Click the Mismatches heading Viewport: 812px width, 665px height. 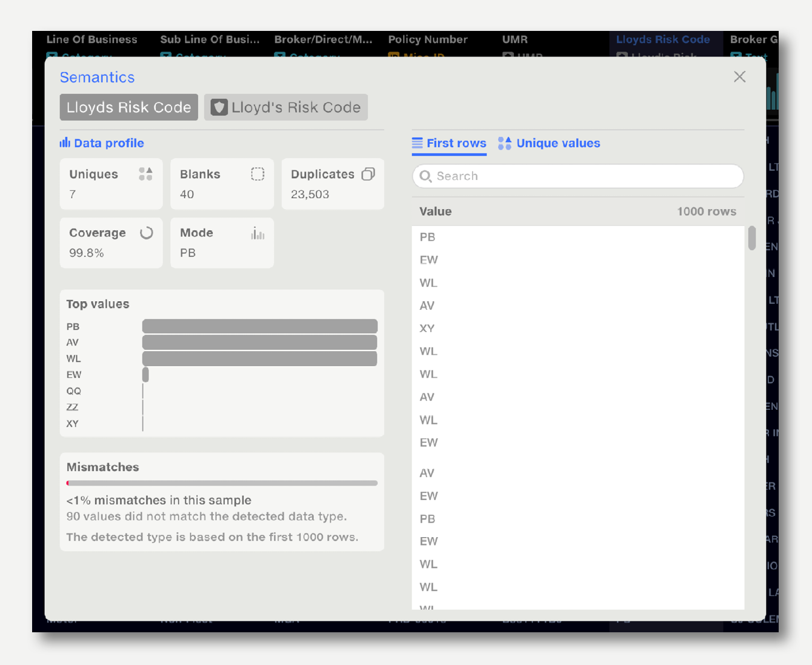tap(102, 467)
